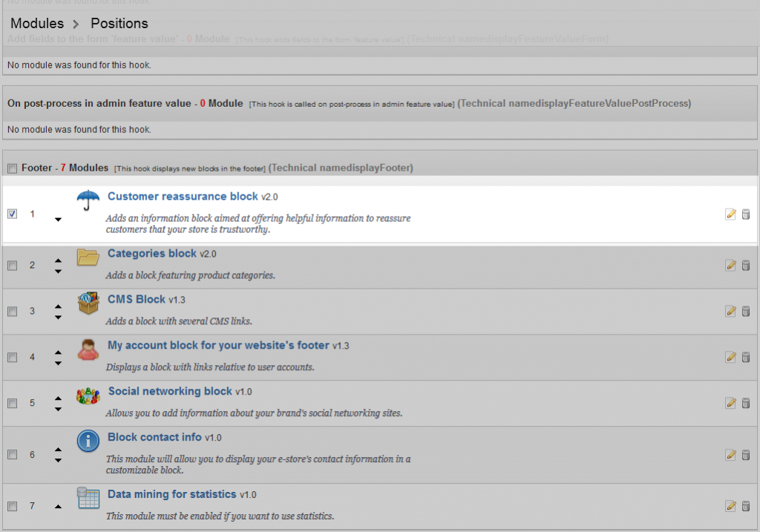
Task: Go to Modules breadcrumb
Action: point(37,23)
